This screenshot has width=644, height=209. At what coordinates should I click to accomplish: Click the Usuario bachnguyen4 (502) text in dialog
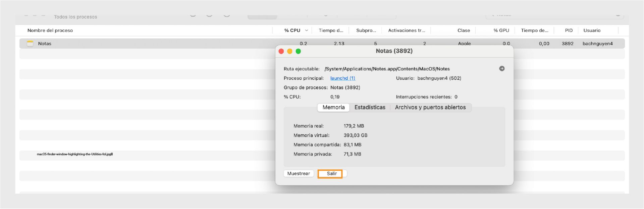tap(439, 78)
